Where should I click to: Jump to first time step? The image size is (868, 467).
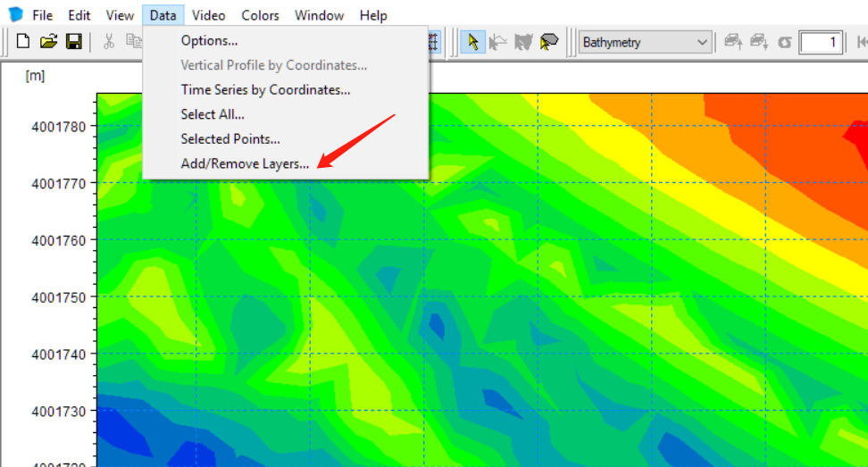tap(862, 42)
